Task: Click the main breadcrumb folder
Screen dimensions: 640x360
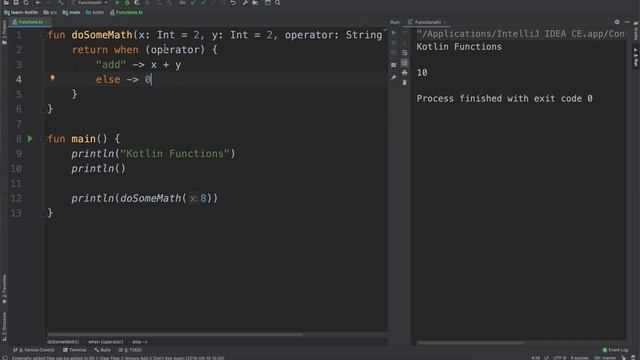Action: coord(71,12)
